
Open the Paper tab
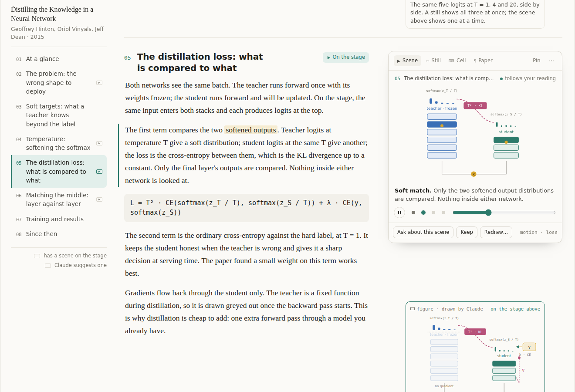click(483, 61)
